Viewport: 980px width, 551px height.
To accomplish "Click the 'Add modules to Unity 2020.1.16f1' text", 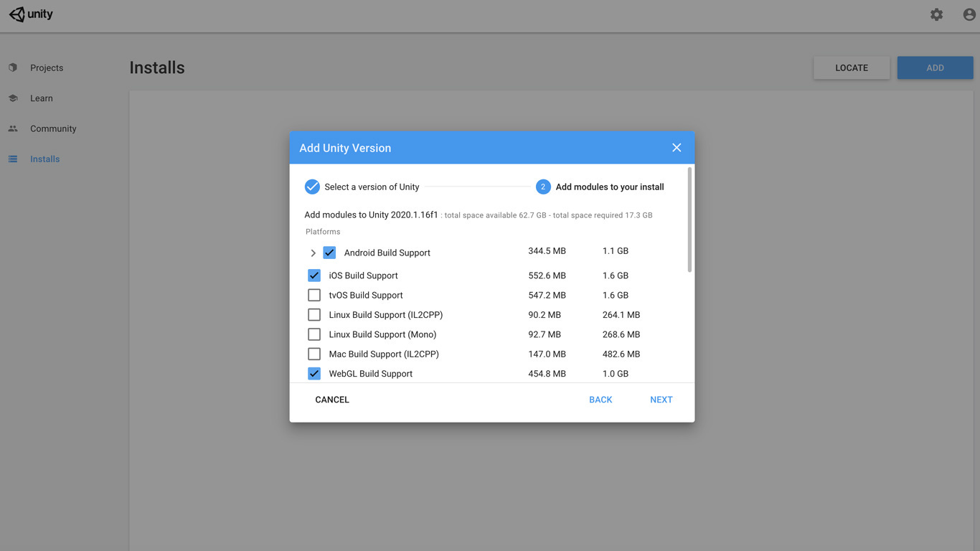I will [371, 215].
